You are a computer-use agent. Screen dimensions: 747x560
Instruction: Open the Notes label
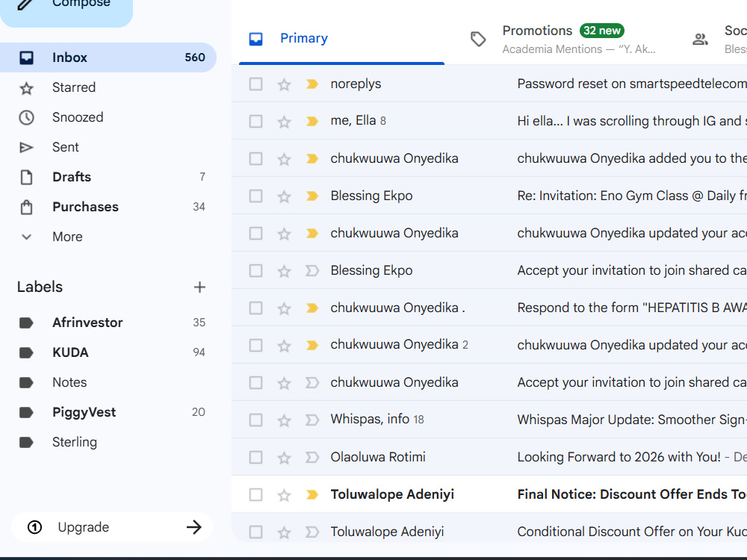[108, 382]
